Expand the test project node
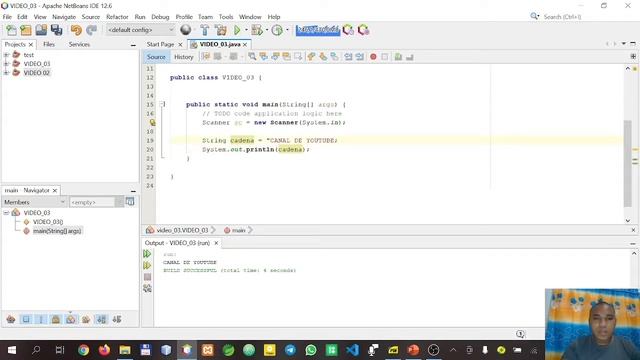This screenshot has width=640, height=360. [x=6, y=54]
